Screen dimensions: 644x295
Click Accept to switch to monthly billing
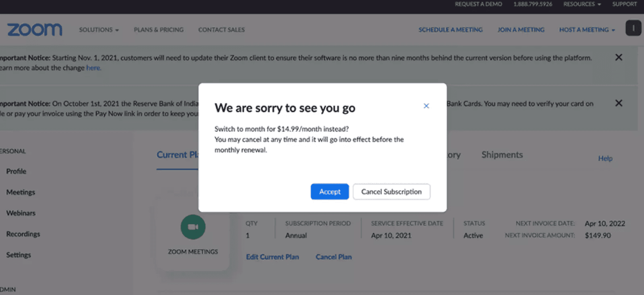(330, 191)
